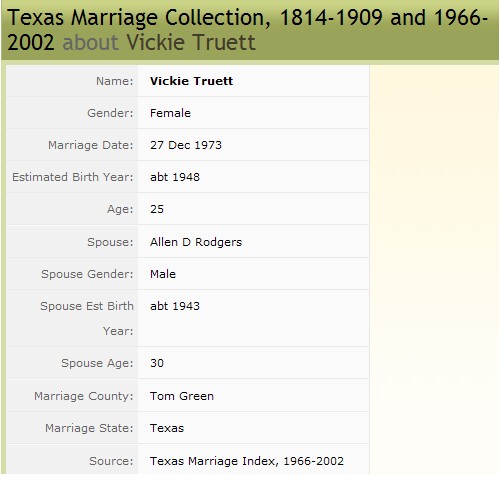500x491 pixels.
Task: Click the age value 25
Action: click(157, 209)
